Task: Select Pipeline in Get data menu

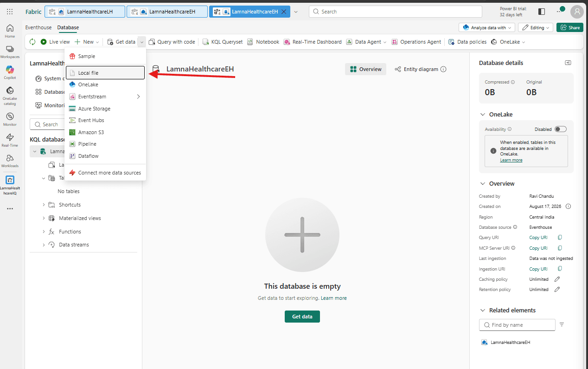Action: tap(105, 144)
